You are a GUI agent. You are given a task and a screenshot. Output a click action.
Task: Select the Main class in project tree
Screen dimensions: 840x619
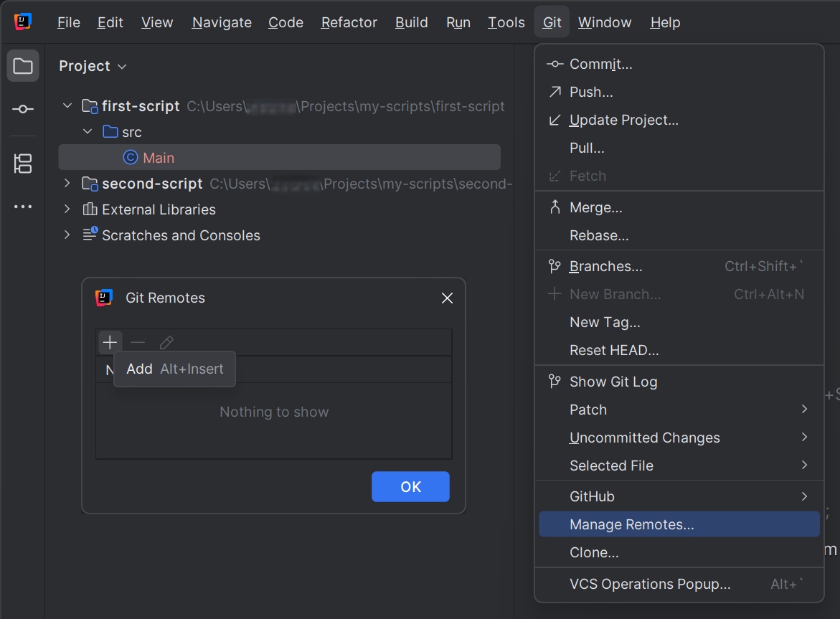[x=280, y=157]
